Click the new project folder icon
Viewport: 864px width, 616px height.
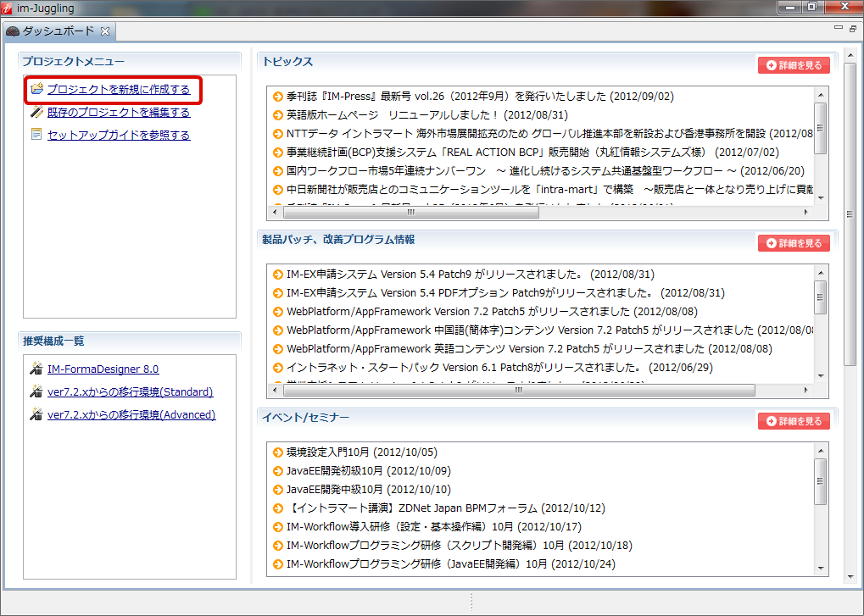pos(37,89)
